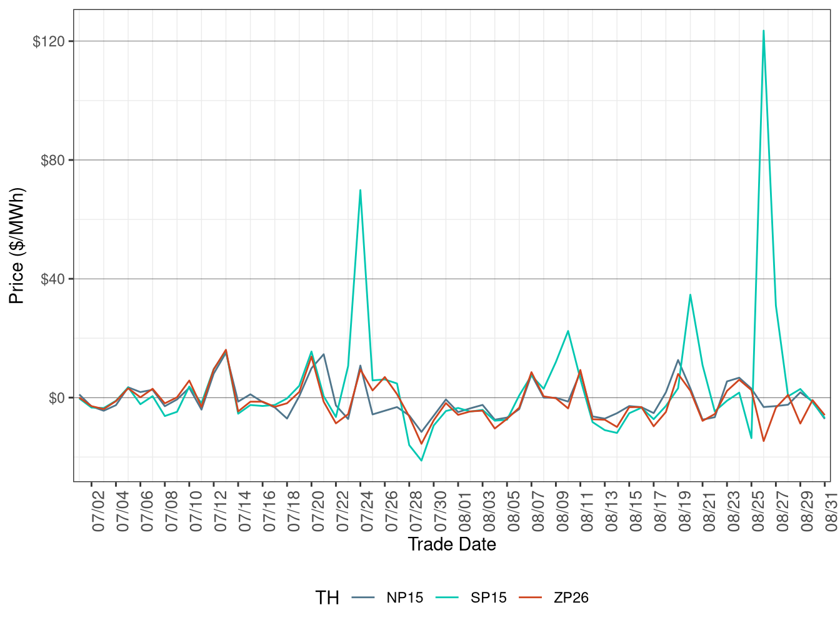Click the 08/17 date tick label
The image size is (840, 630).
(x=660, y=511)
